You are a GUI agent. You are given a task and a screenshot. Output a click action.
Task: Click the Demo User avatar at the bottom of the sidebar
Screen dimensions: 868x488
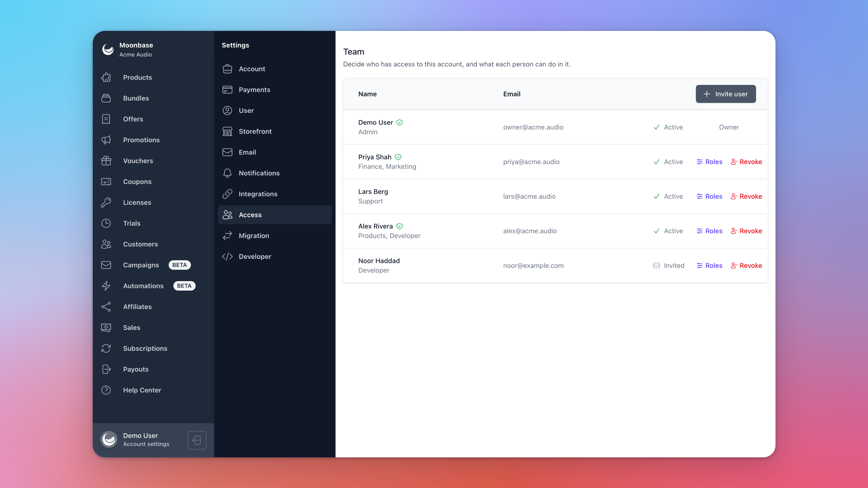(x=109, y=439)
